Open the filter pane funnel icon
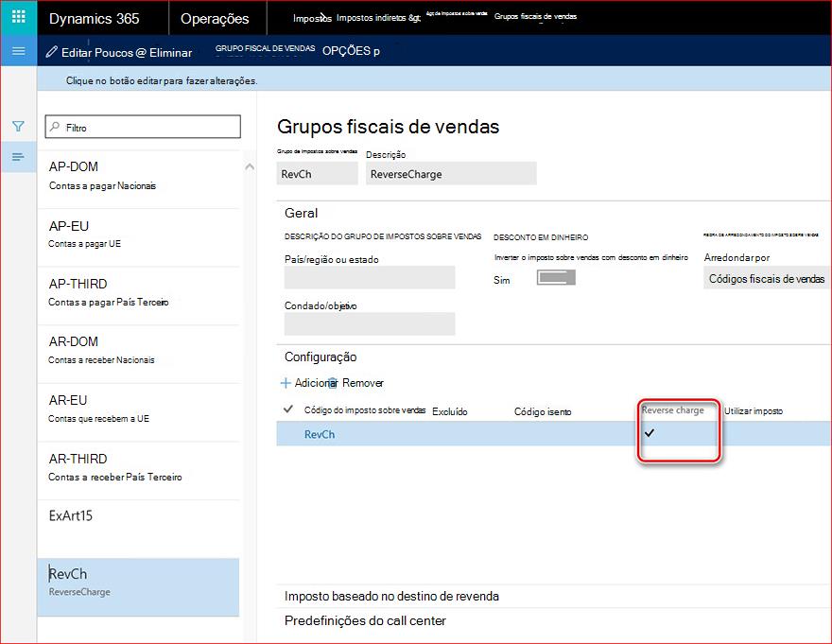The width and height of the screenshot is (832, 644). click(x=18, y=127)
